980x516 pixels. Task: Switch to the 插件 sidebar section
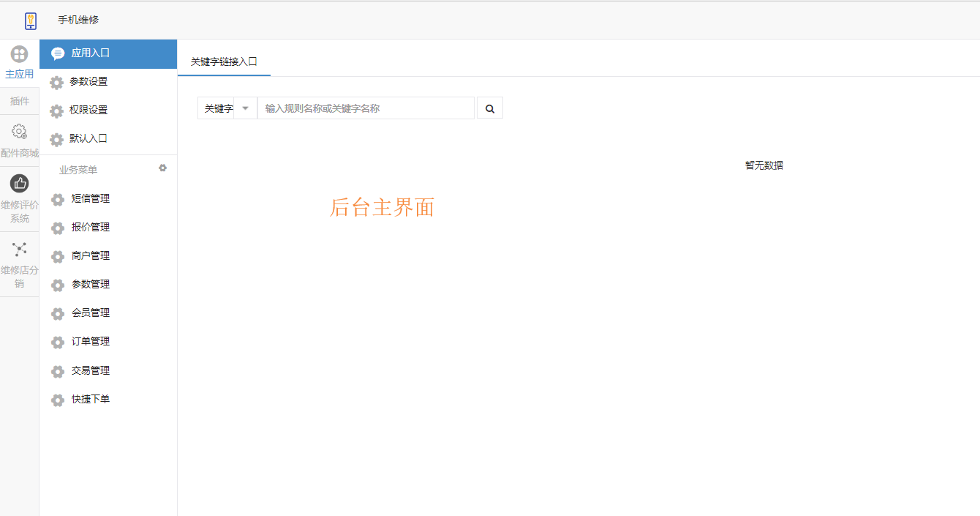click(x=19, y=100)
